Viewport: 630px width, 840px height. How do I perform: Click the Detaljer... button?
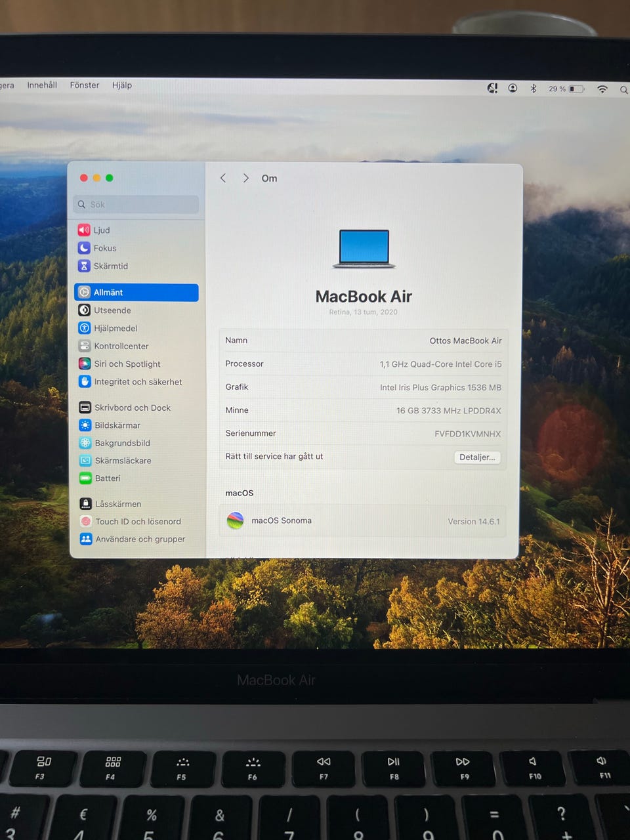(x=477, y=457)
